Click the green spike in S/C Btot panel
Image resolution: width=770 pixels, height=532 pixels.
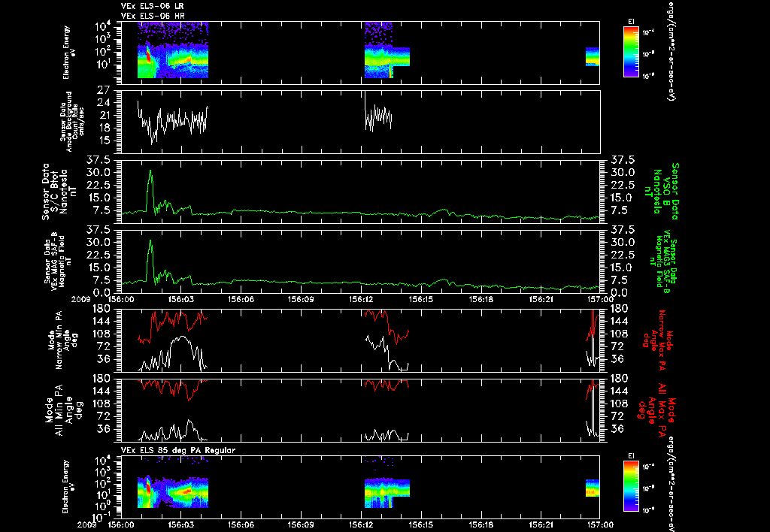point(150,192)
